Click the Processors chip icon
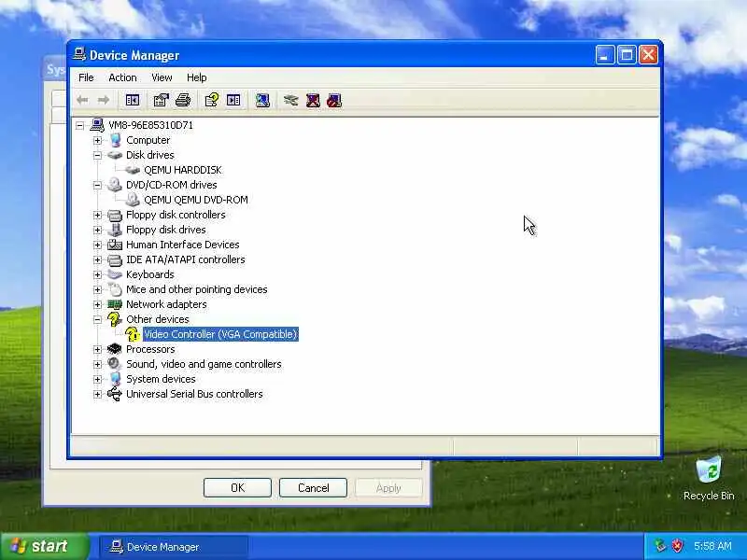This screenshot has height=560, width=747. (115, 349)
